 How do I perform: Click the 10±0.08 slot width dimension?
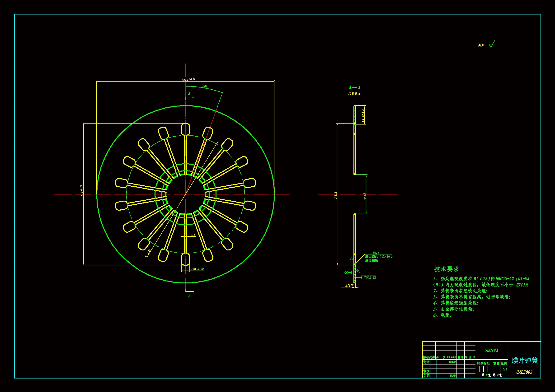pos(197,269)
